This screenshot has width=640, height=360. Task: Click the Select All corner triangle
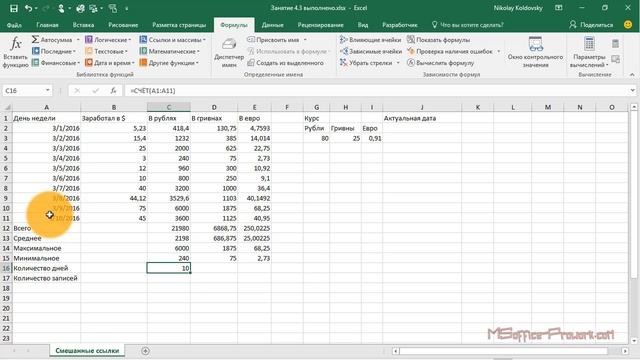click(7, 107)
